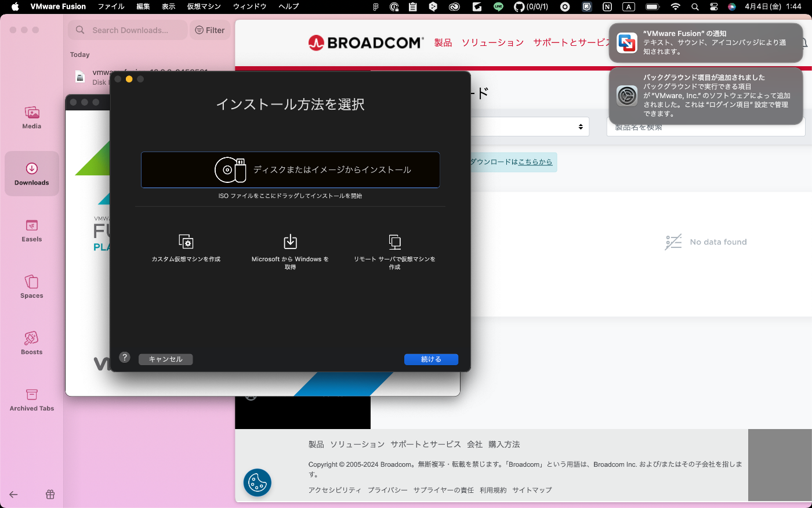Open the background items added notification
Viewport: 812px width, 508px height.
706,95
